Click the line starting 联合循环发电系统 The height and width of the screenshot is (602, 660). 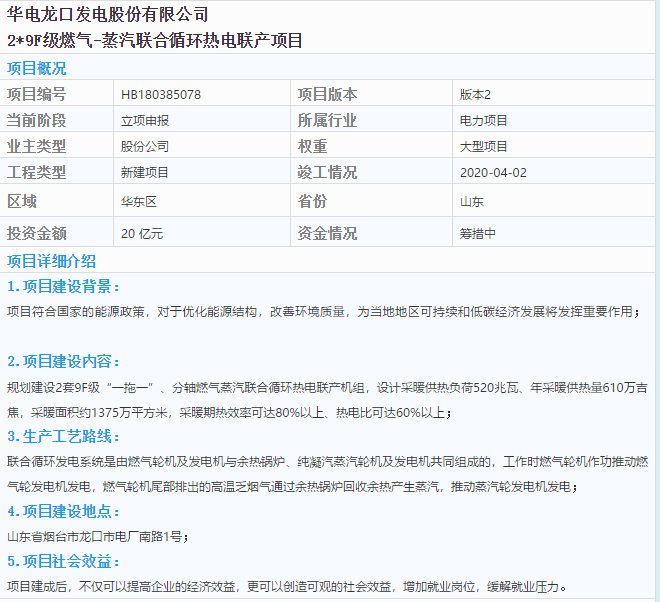click(327, 462)
